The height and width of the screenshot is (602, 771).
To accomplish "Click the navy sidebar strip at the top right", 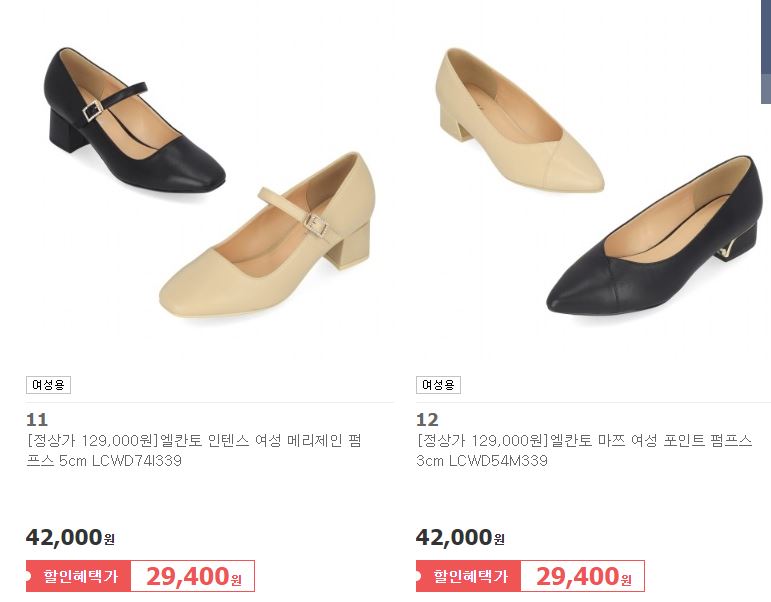I will (x=766, y=52).
